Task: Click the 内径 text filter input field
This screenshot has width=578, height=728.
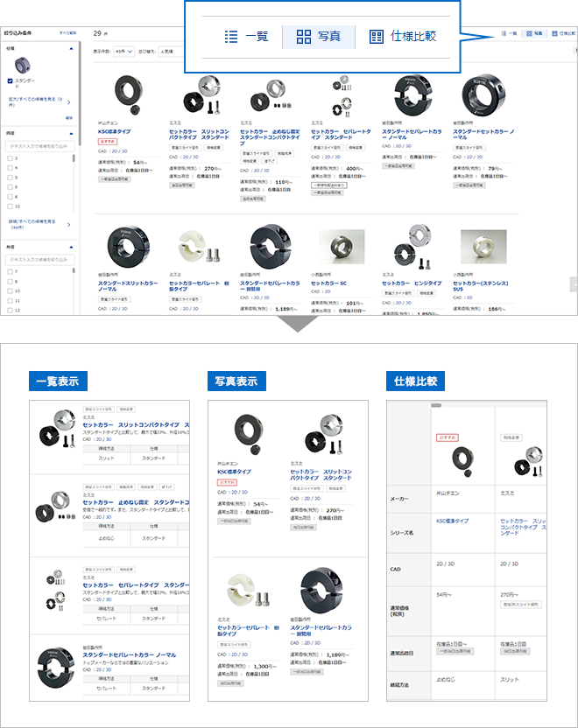Action: [x=39, y=145]
